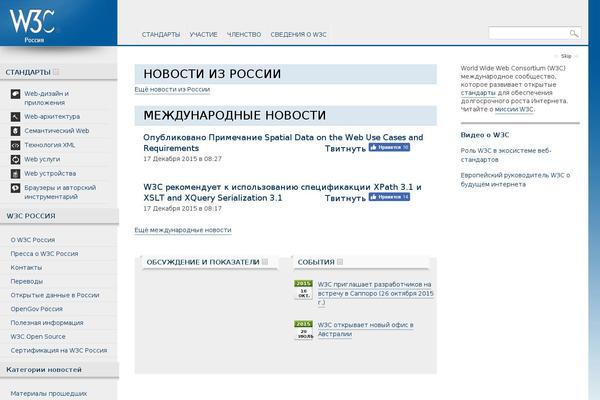This screenshot has height=400, width=600.
Task: Click the Web-дизайн и приложения icon
Action: pos(15,94)
